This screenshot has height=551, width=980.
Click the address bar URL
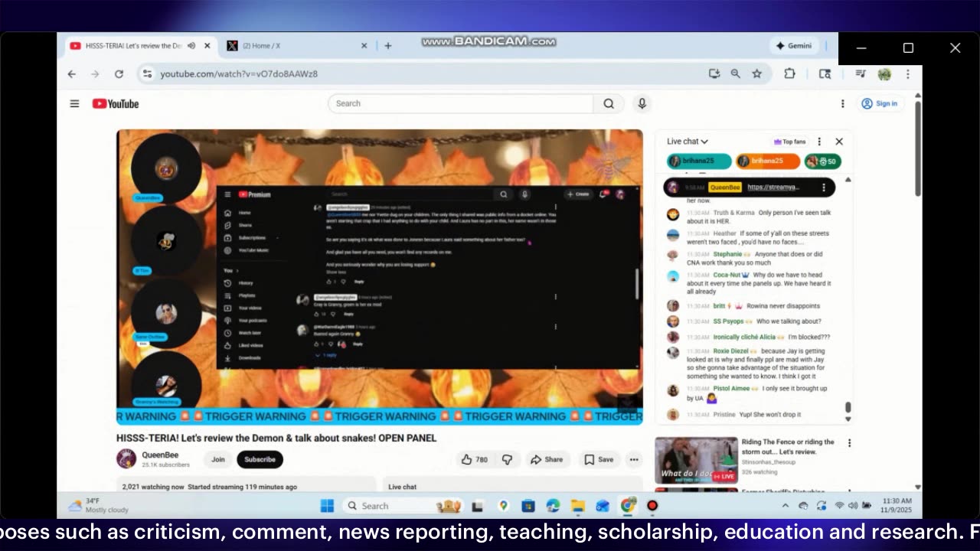coord(239,73)
